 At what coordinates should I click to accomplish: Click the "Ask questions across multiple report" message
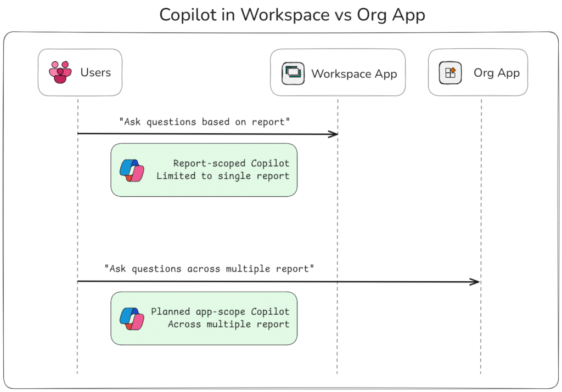click(209, 269)
